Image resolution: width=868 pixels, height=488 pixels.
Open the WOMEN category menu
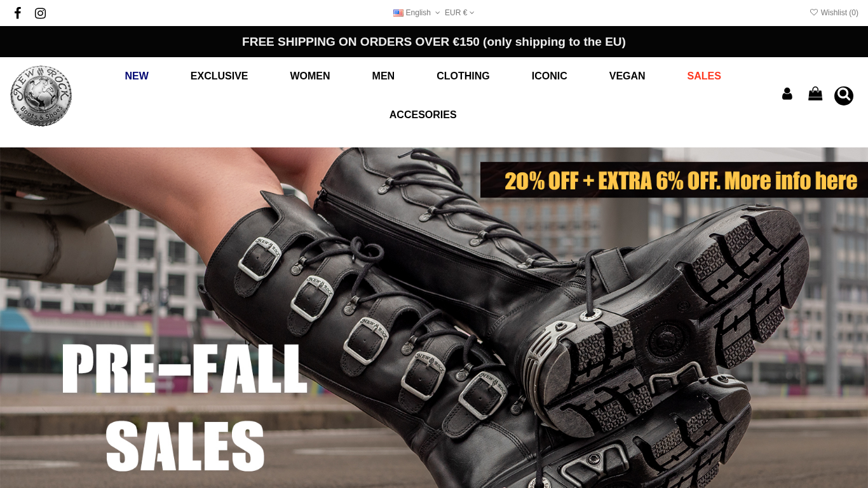coord(310,76)
